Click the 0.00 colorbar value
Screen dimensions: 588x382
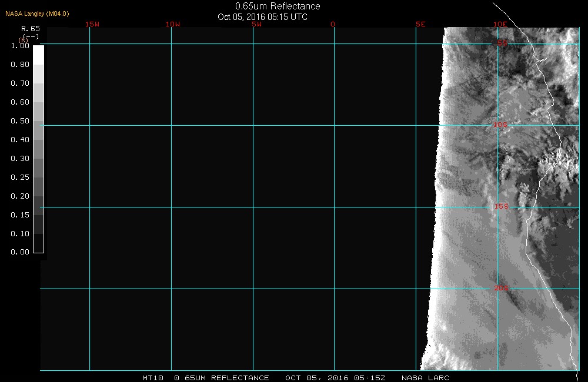tap(20, 252)
